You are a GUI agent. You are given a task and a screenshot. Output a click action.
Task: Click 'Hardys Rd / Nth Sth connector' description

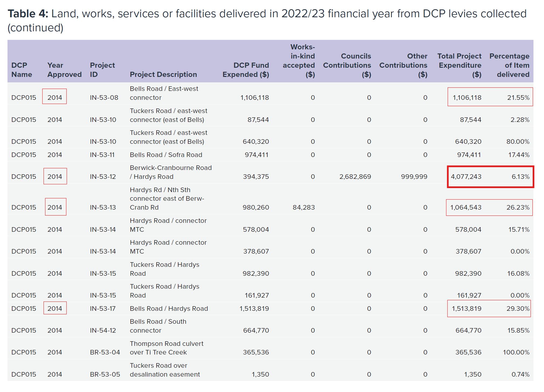pos(167,199)
